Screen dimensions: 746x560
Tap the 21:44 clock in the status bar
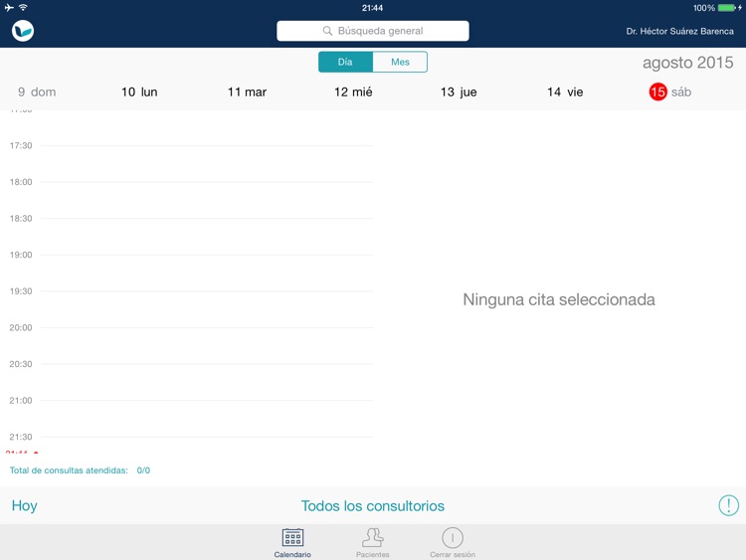372,8
